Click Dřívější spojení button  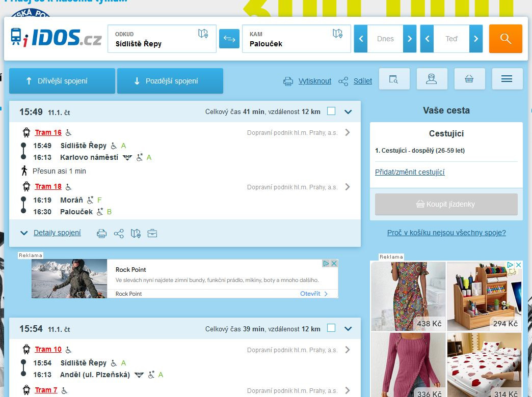[x=62, y=81]
